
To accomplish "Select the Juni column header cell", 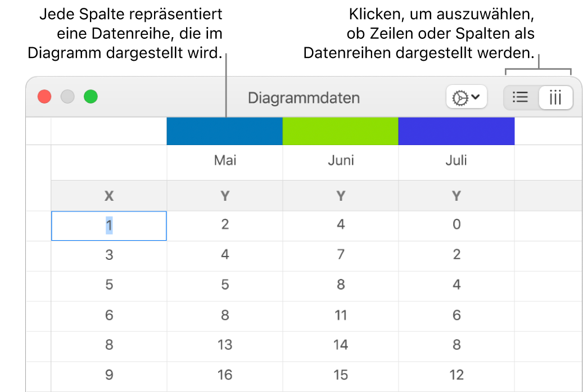I will click(x=341, y=161).
